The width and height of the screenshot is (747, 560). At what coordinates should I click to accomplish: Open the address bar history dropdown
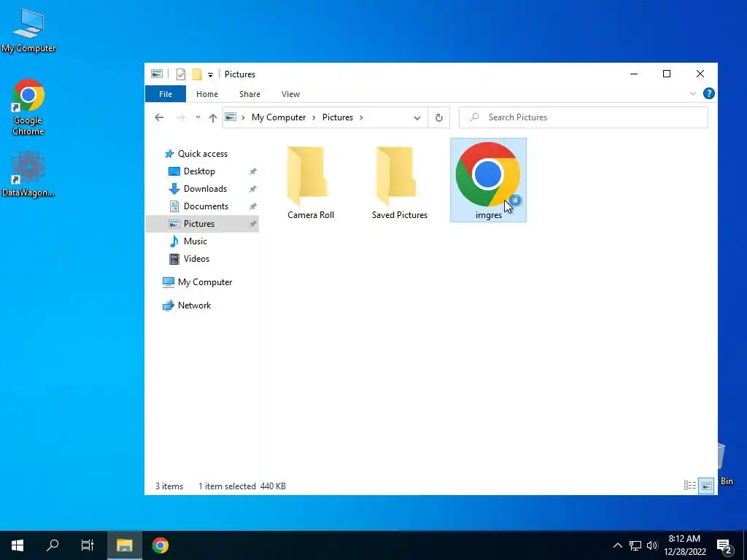[417, 117]
